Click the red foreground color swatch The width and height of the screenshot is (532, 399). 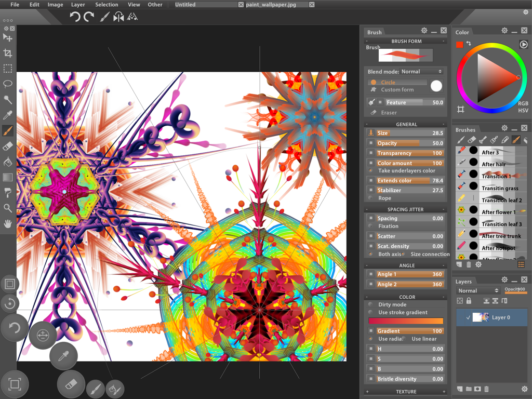click(459, 45)
